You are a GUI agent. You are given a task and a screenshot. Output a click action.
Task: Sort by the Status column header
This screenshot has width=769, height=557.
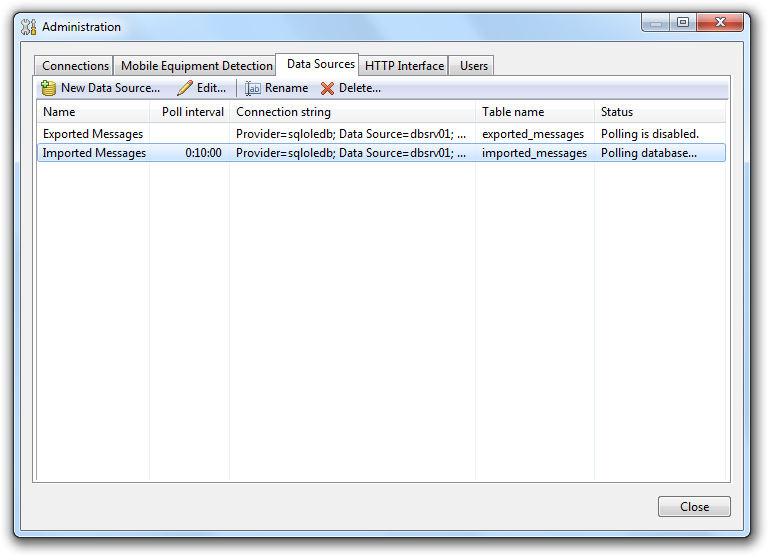tap(660, 112)
